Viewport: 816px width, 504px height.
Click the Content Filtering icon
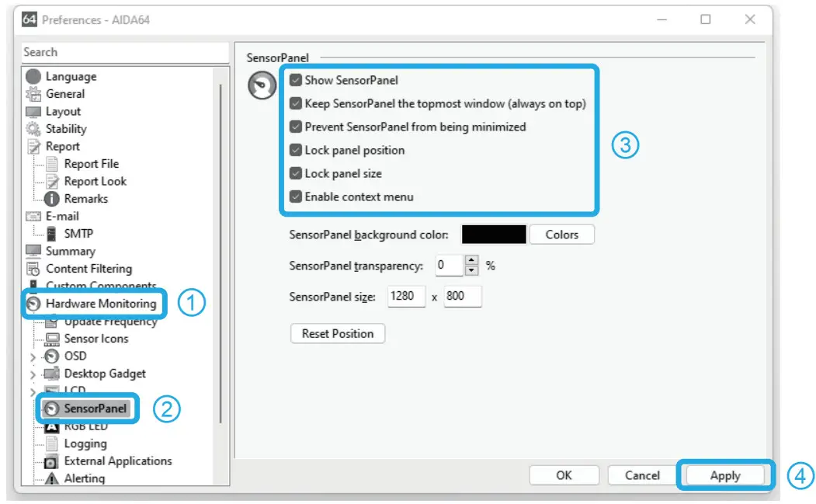[x=33, y=269]
